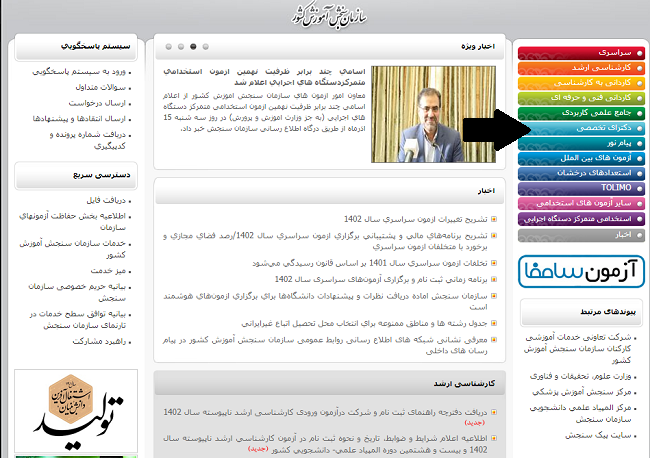Open ارسال درخواست link

[97, 103]
